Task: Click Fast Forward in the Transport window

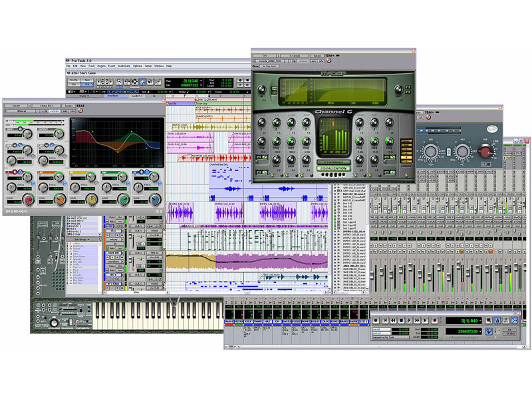Action: click(x=417, y=321)
